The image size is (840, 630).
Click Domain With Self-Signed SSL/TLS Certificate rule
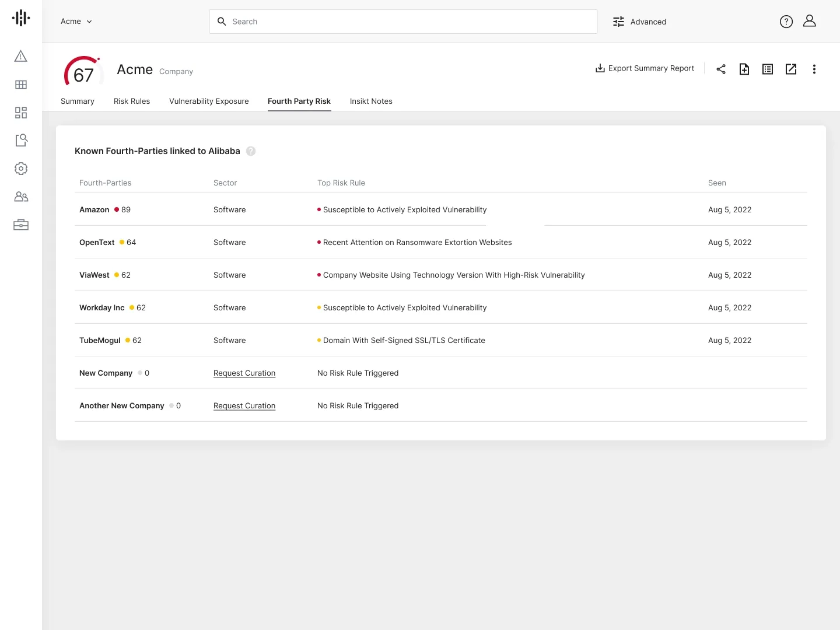tap(404, 340)
